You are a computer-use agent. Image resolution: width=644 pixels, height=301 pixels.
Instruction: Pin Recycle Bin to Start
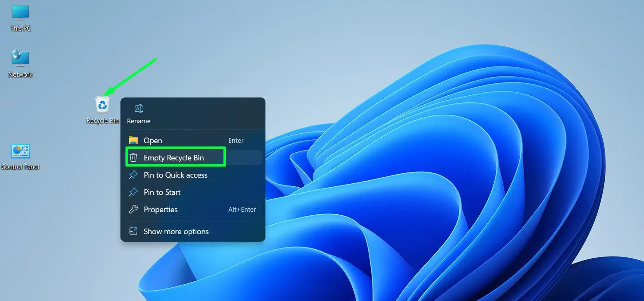pyautogui.click(x=162, y=192)
